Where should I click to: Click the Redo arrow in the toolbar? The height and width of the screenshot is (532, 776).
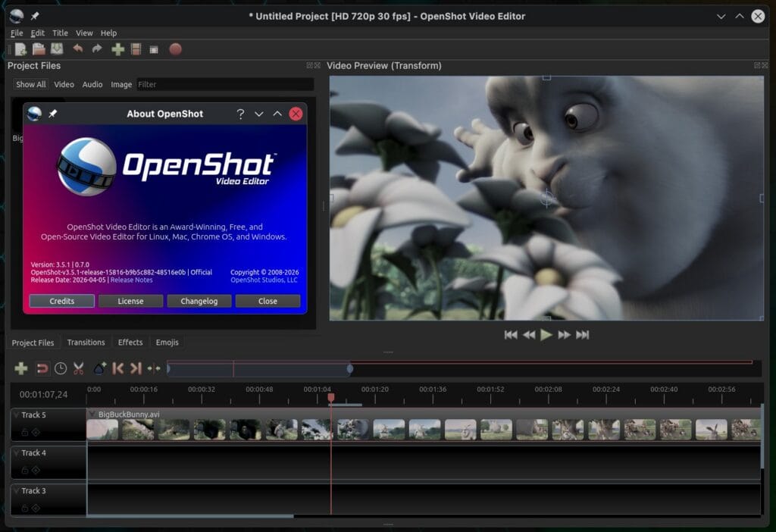tap(95, 49)
